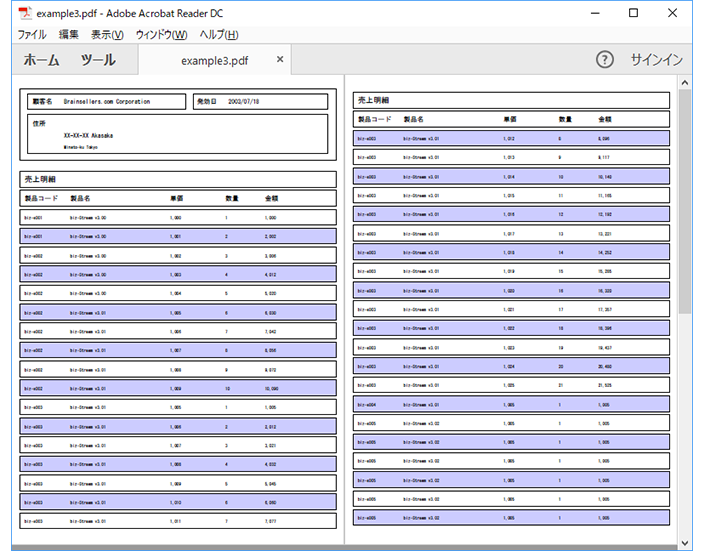Open the ファイル menu
This screenshot has width=710, height=551.
click(x=32, y=35)
